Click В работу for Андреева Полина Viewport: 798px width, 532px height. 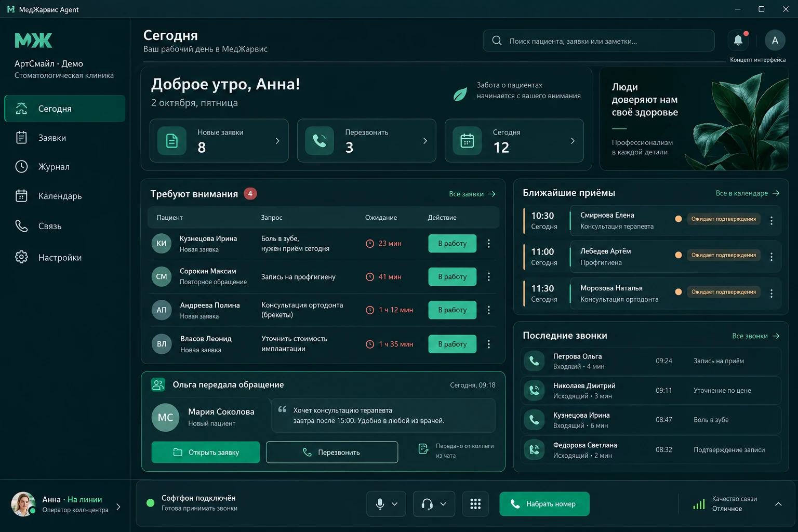coord(452,310)
